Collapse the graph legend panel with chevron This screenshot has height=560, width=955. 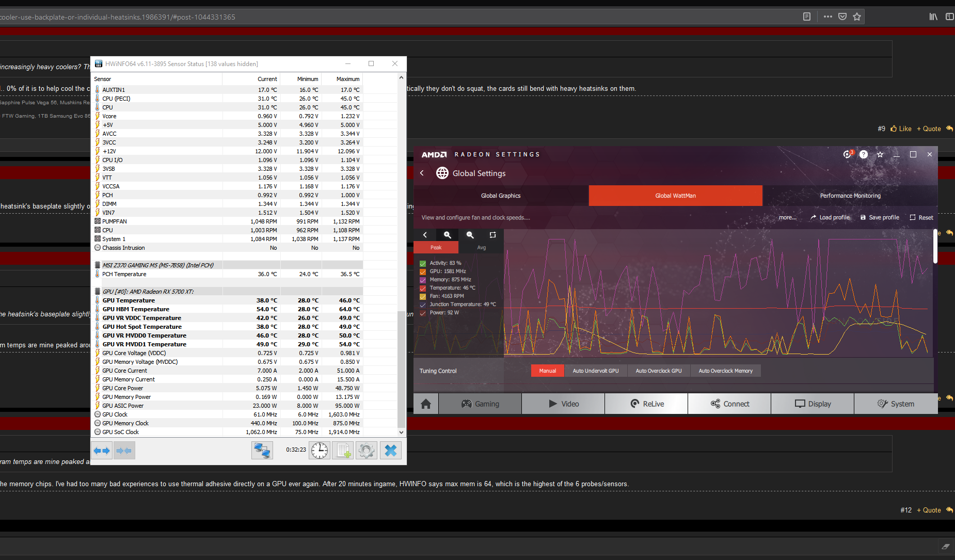pyautogui.click(x=425, y=235)
